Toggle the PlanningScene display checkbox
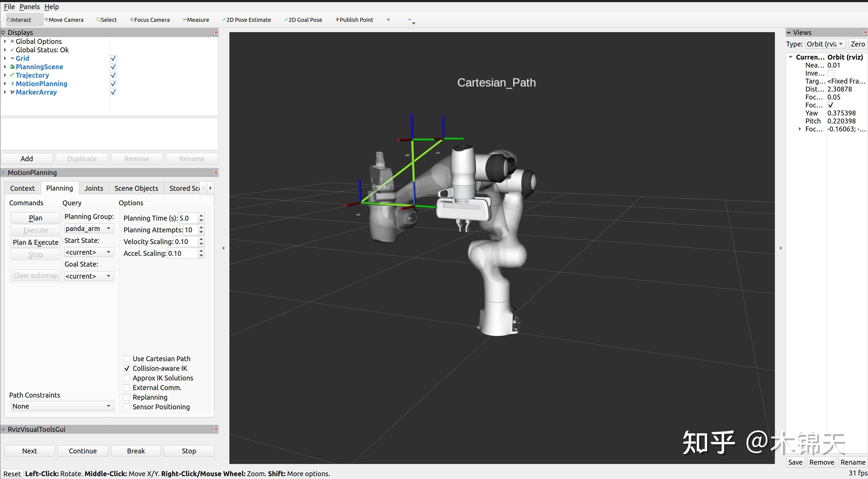Screen dimensions: 868x479 click(x=113, y=67)
